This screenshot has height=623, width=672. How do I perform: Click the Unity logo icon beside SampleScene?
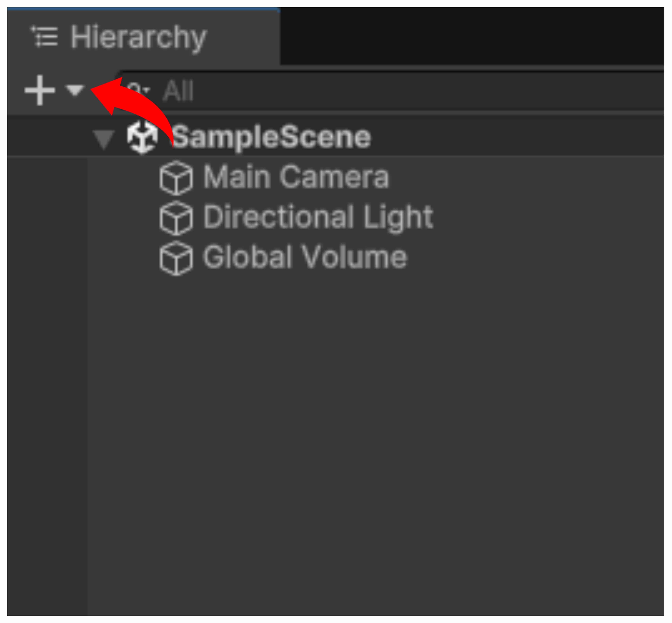142,137
